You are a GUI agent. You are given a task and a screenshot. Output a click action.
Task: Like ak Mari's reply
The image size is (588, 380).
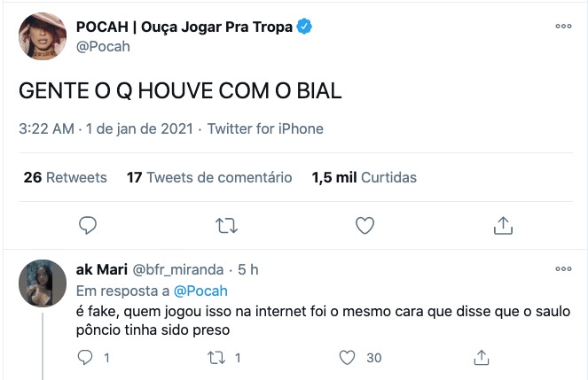tap(349, 357)
